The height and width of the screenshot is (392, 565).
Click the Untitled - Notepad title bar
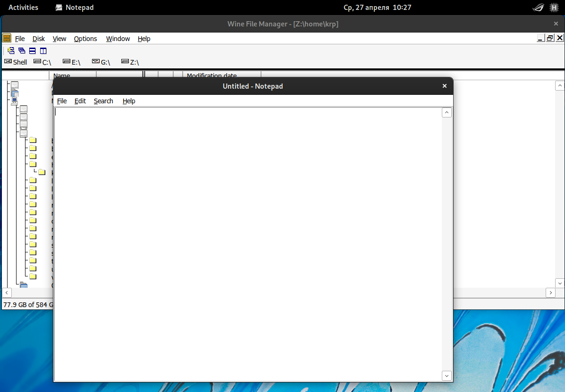click(x=253, y=86)
